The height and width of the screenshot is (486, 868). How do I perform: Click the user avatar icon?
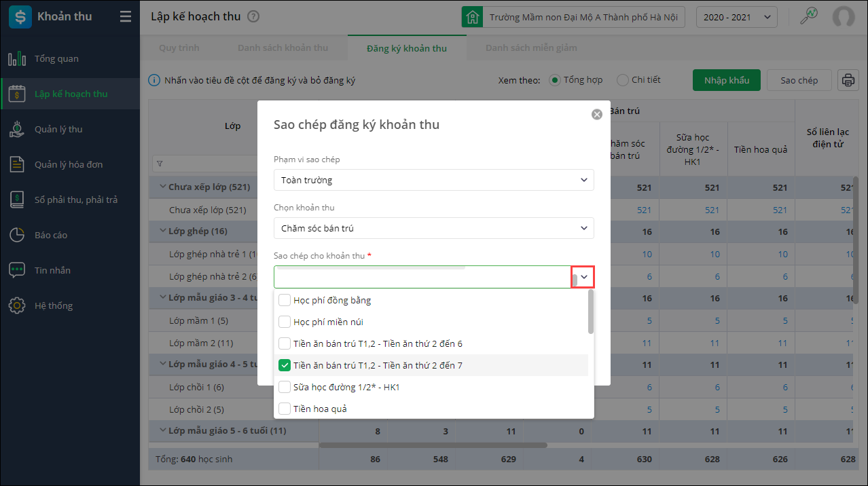point(844,17)
